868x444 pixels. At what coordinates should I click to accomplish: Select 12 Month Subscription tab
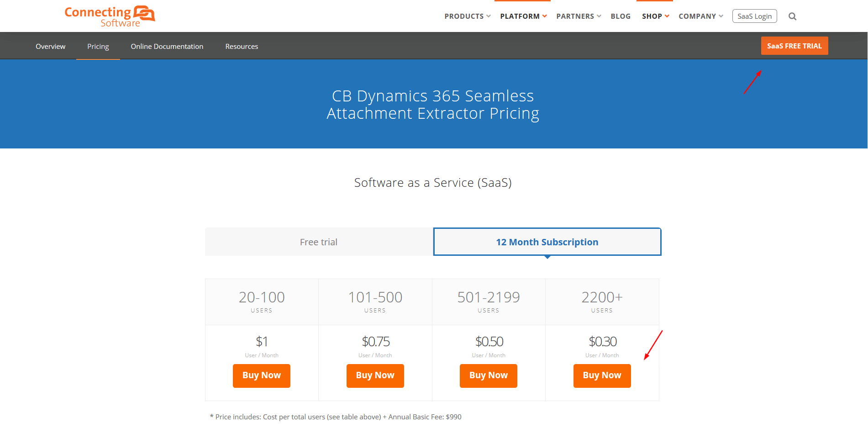[547, 242]
